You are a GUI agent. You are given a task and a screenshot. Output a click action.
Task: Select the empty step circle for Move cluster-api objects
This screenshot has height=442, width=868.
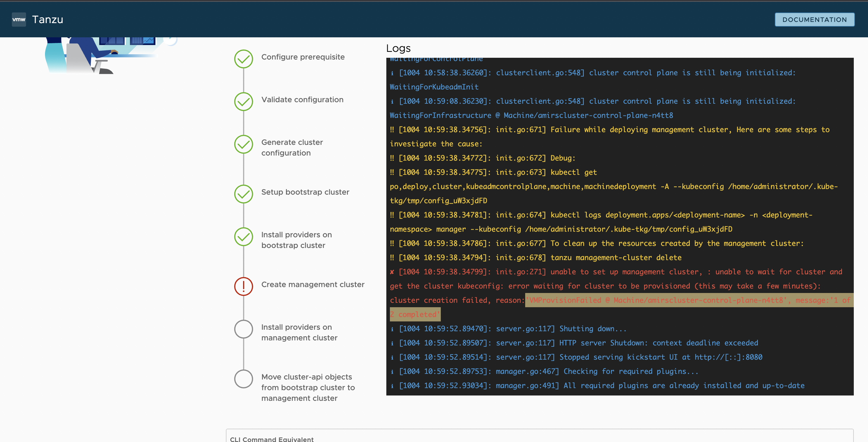pyautogui.click(x=243, y=379)
